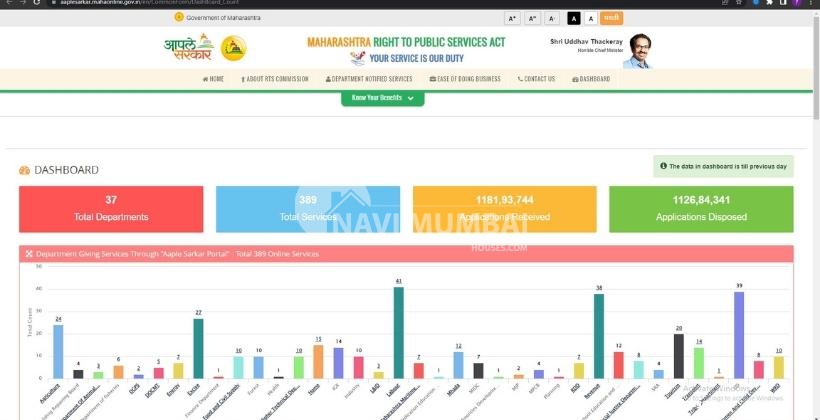
Task: Click the browser reload icon
Action: [x=37, y=3]
